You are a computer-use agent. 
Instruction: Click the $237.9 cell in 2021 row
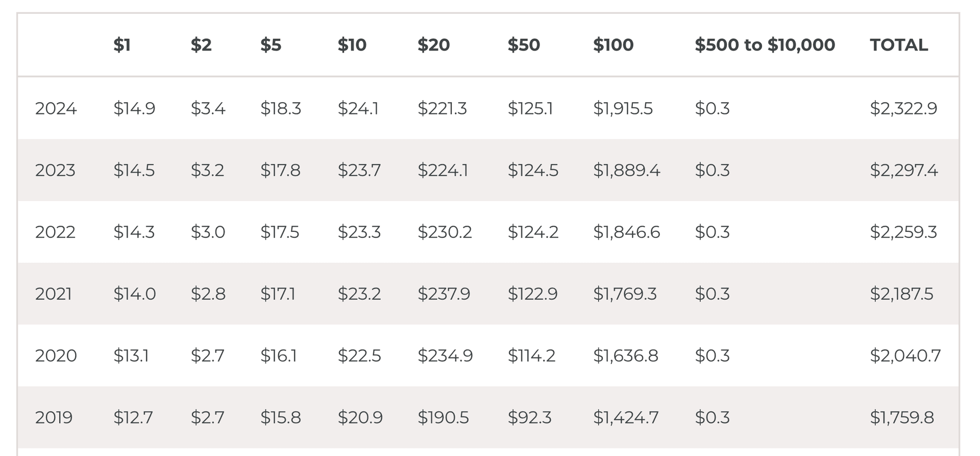(x=444, y=294)
